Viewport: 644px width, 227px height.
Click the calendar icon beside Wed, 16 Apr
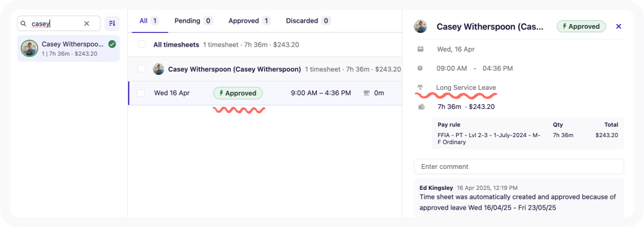pyautogui.click(x=420, y=49)
